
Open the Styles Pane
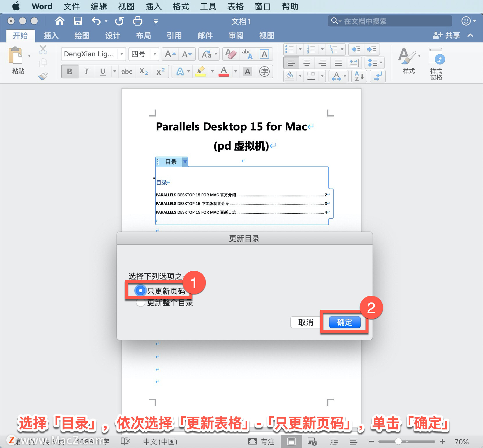[x=436, y=64]
